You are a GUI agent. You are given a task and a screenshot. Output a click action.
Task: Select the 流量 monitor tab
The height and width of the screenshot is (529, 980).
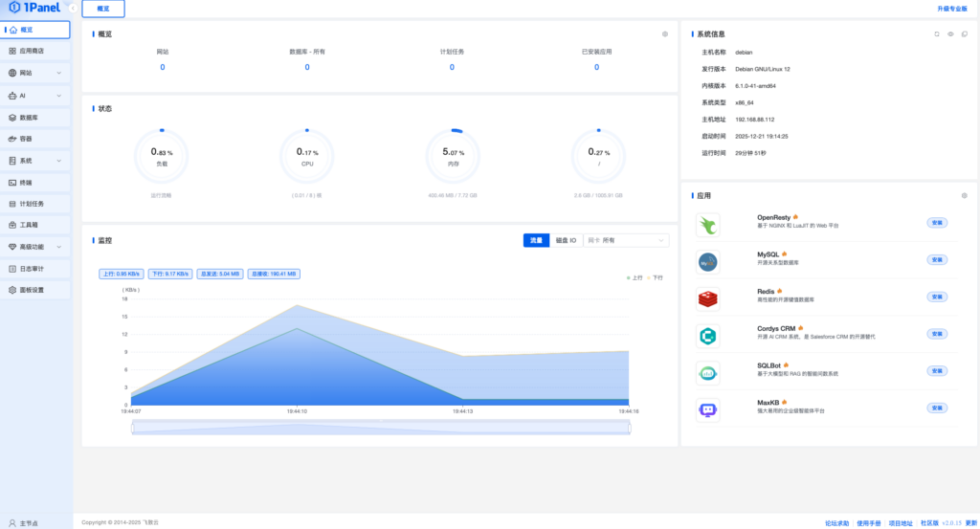pos(536,240)
